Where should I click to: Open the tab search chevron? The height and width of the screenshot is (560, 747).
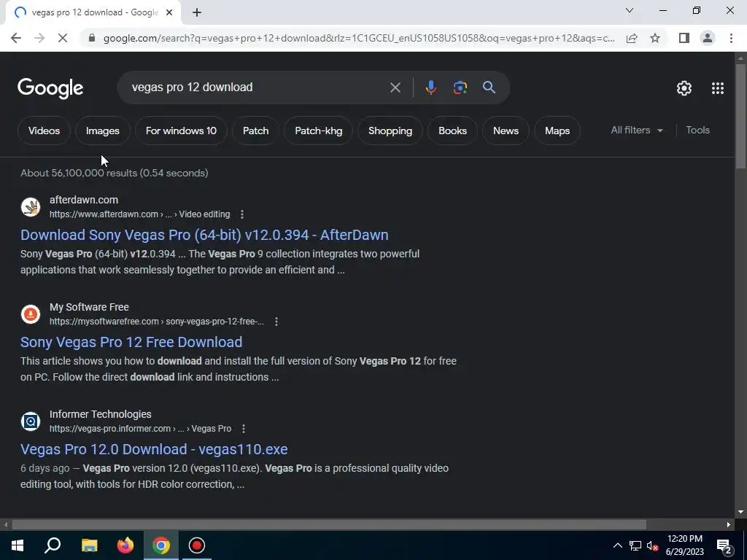630,10
